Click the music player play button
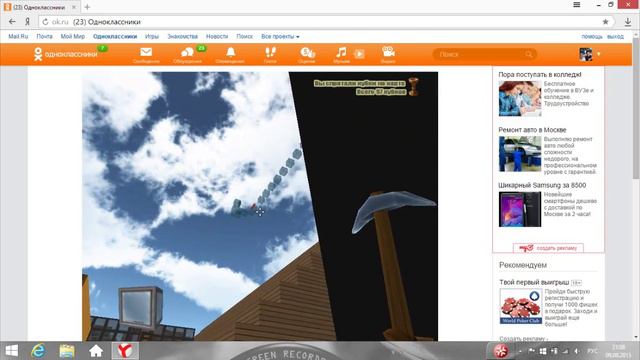The height and width of the screenshot is (360, 640). 359,54
